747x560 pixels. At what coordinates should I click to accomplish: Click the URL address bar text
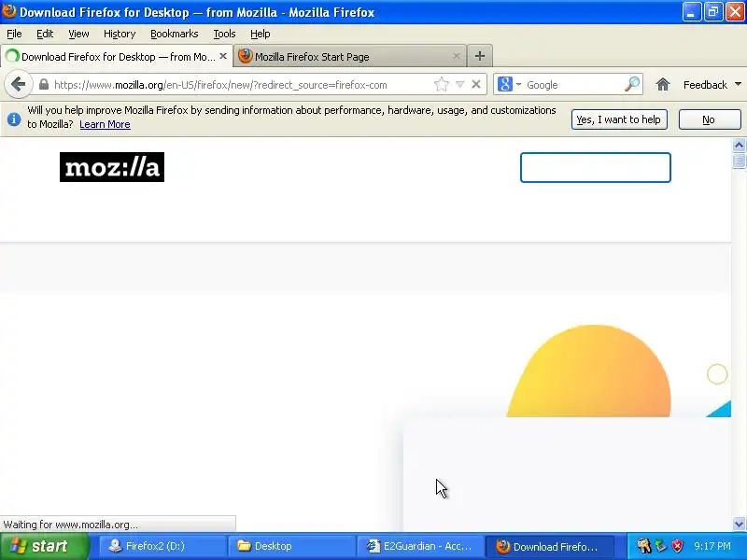click(x=220, y=85)
